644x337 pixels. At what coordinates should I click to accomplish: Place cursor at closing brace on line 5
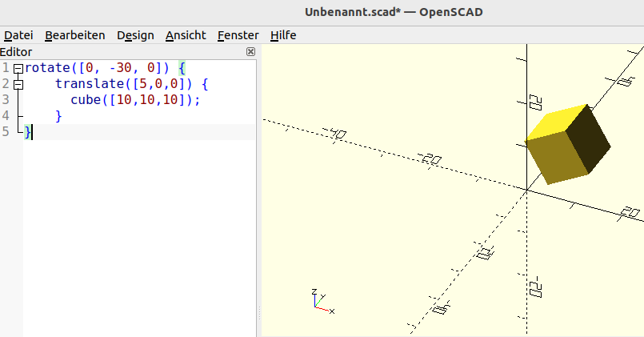click(x=27, y=132)
